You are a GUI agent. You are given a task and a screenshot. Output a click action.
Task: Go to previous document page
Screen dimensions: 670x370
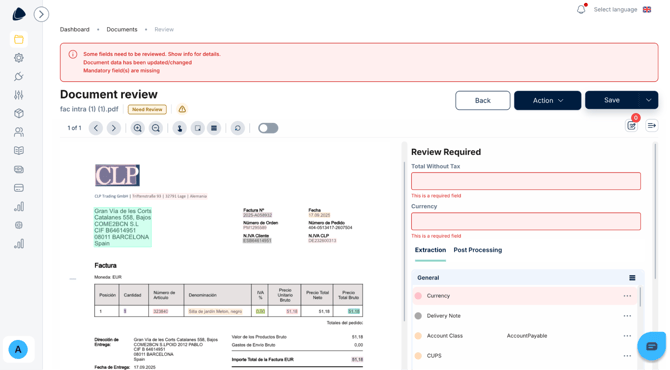tap(96, 128)
